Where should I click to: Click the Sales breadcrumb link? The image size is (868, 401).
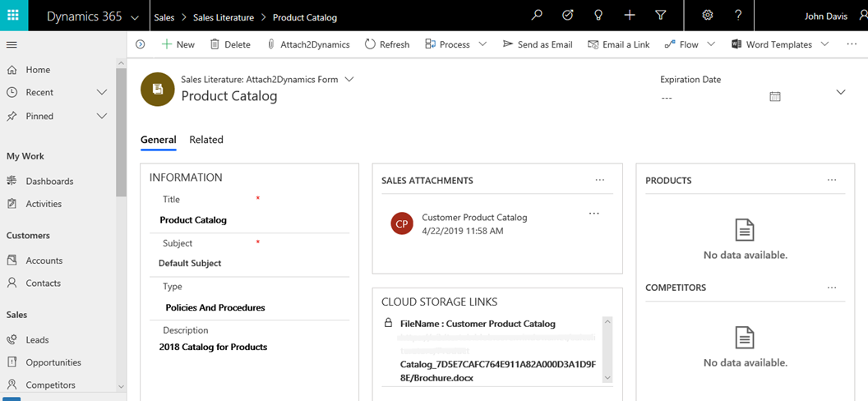[164, 18]
